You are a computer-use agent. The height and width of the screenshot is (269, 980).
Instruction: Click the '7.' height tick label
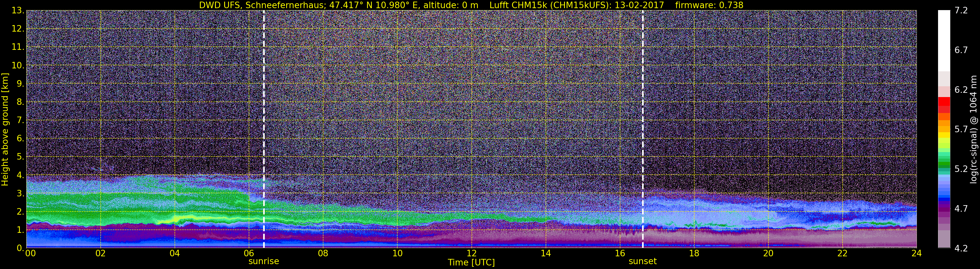coord(20,120)
